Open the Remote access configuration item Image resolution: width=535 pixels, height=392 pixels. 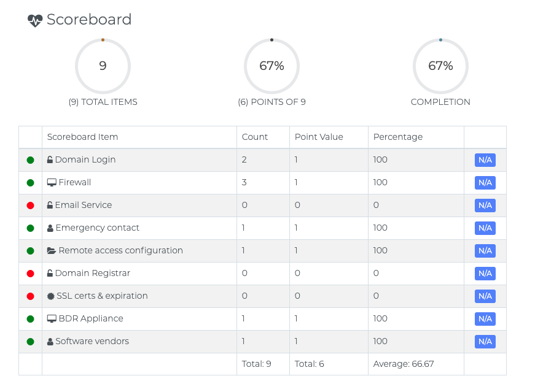coord(120,250)
